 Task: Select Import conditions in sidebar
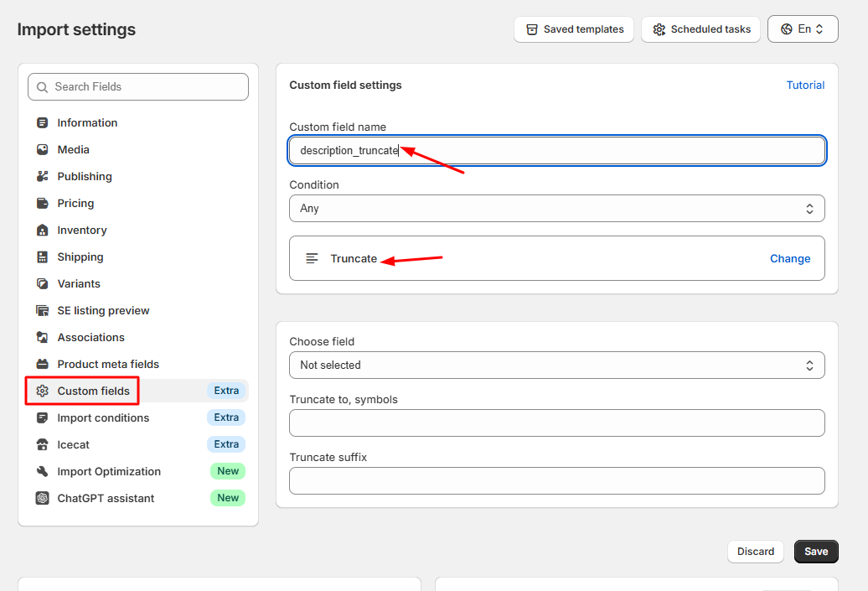(103, 417)
